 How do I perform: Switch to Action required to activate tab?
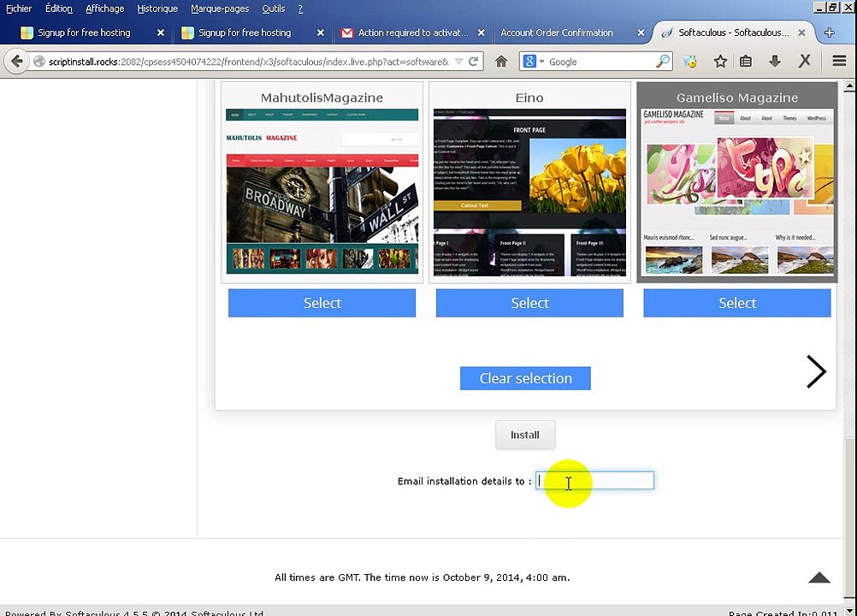pos(412,33)
